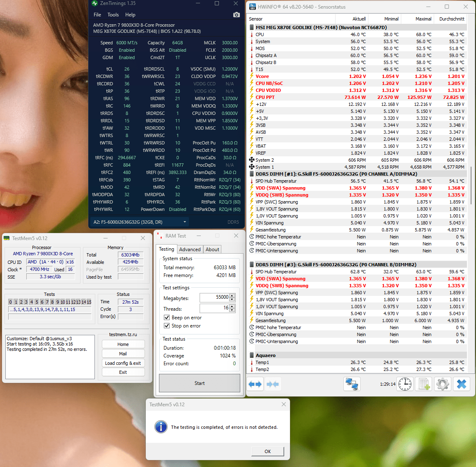Click the DDR5 DIMM [#3] group chip icon
Viewport: 476px width, 467px height.
click(x=252, y=265)
